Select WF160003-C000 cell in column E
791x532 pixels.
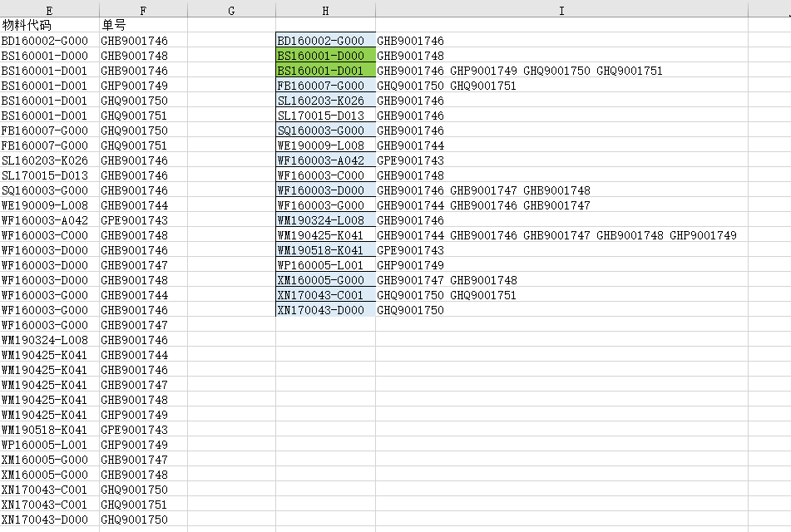(49, 235)
